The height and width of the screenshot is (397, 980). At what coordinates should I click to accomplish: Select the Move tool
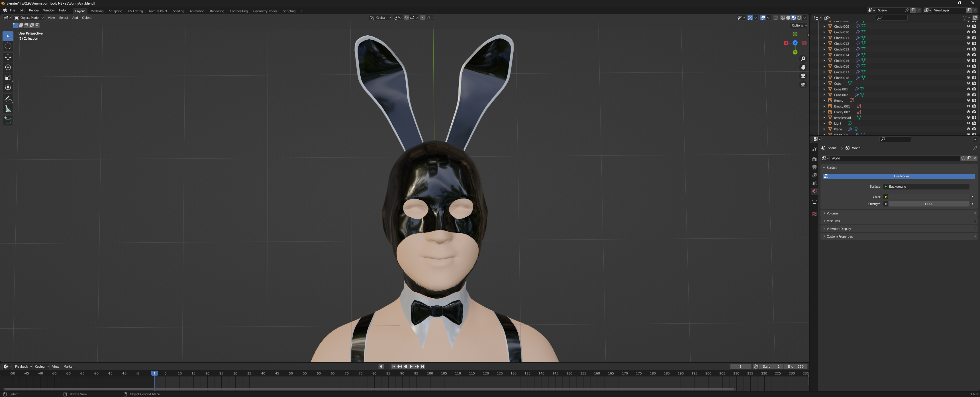(x=8, y=57)
